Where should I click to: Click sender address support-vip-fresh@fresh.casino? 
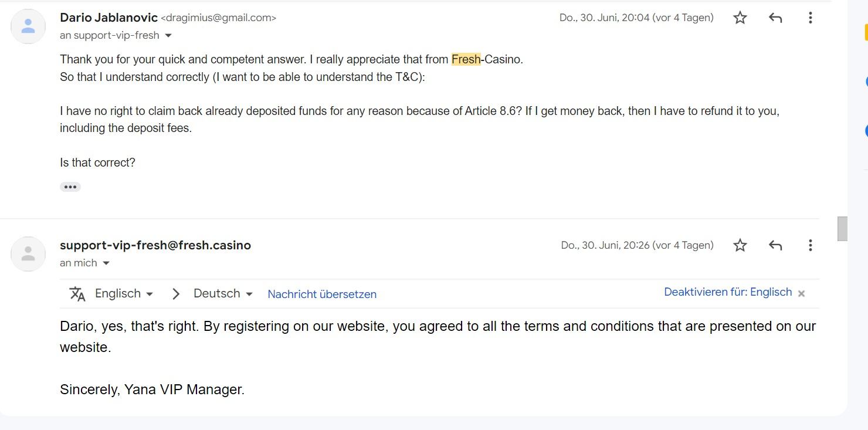point(155,245)
